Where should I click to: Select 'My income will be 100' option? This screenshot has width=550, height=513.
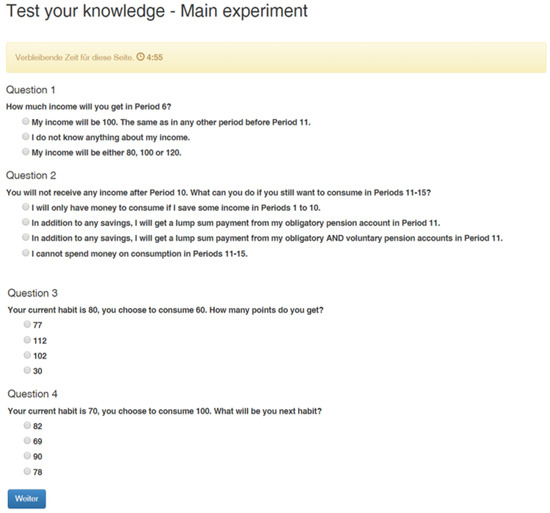[26, 121]
